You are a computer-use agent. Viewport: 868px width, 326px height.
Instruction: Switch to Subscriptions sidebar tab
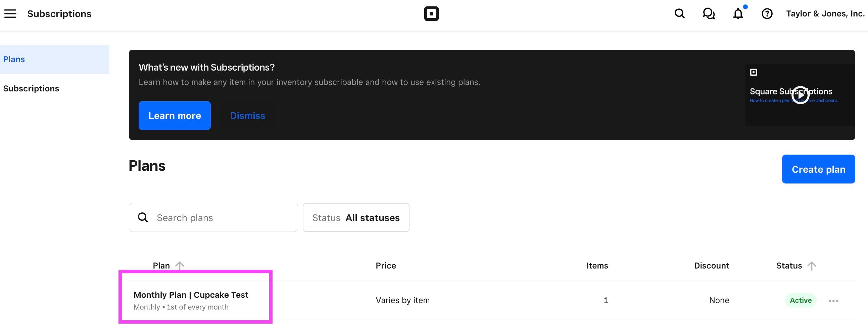click(x=31, y=88)
